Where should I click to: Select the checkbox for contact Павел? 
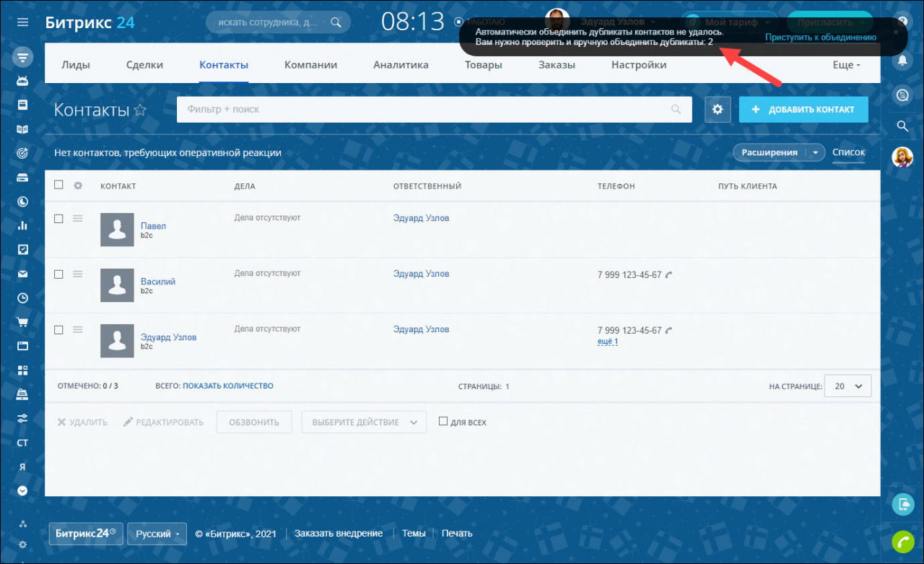tap(59, 219)
